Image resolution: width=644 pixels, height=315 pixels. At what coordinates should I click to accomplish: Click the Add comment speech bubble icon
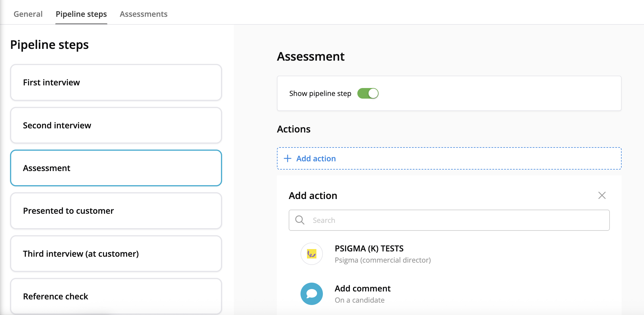[x=311, y=294]
